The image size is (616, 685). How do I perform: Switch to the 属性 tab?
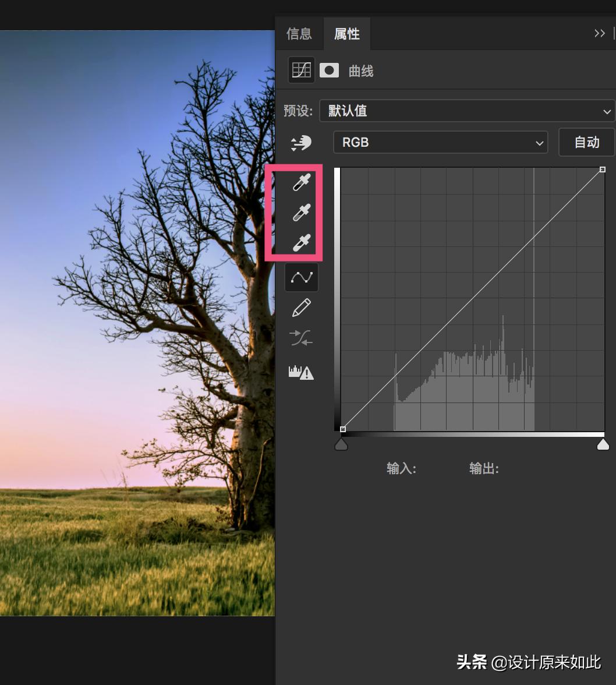point(347,34)
